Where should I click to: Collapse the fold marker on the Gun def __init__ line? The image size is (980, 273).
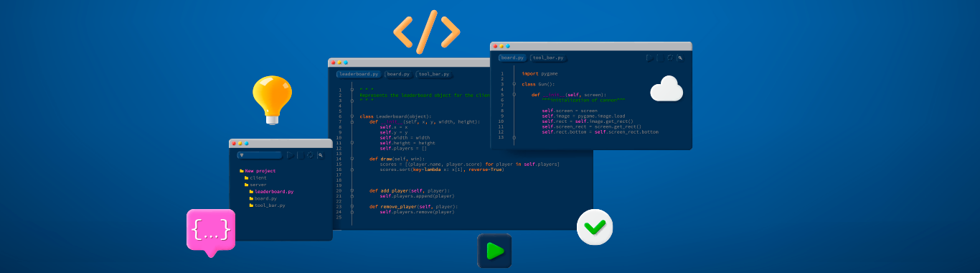(514, 94)
